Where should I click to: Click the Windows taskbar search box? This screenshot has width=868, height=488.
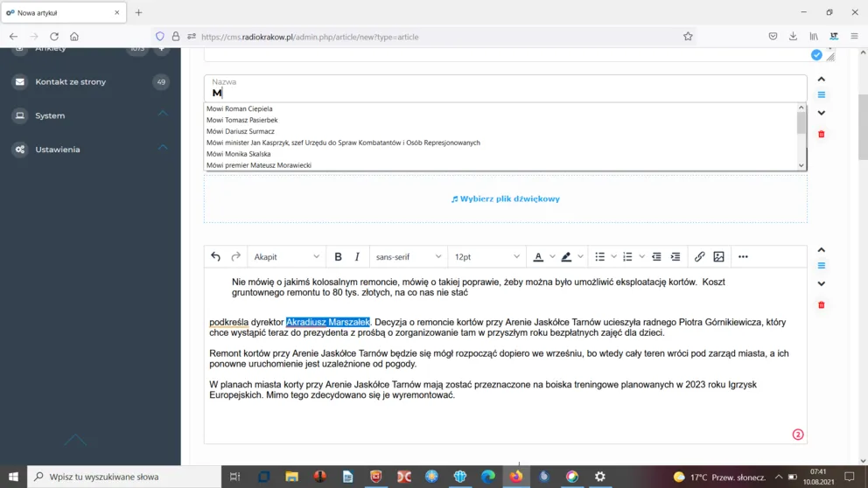124,477
